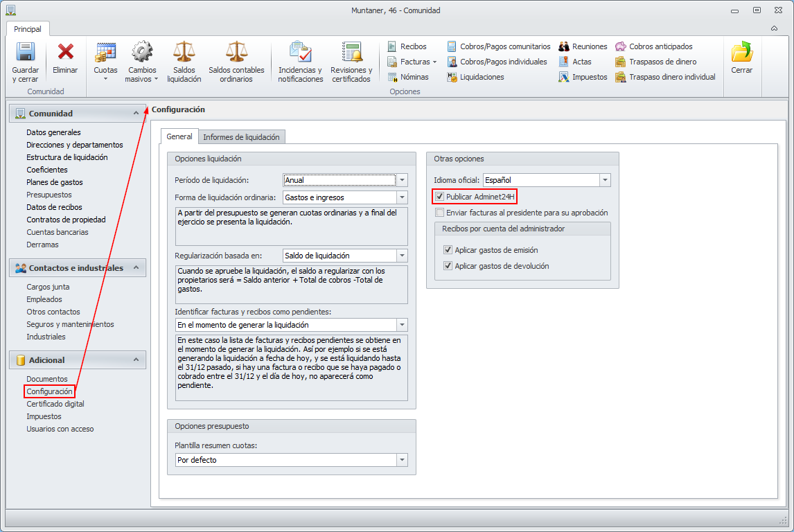Screen dimensions: 794x532
Task: Open Actas in the ribbon
Action: pyautogui.click(x=575, y=62)
